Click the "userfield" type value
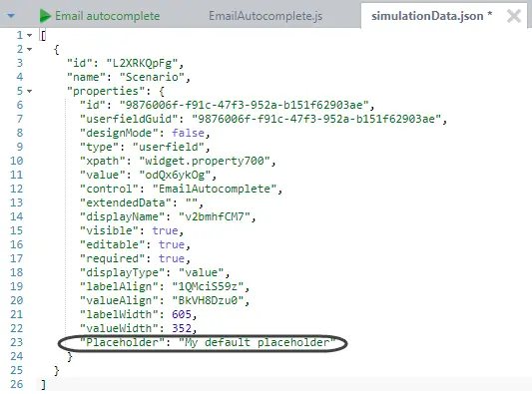The width and height of the screenshot is (532, 394). pos(168,147)
